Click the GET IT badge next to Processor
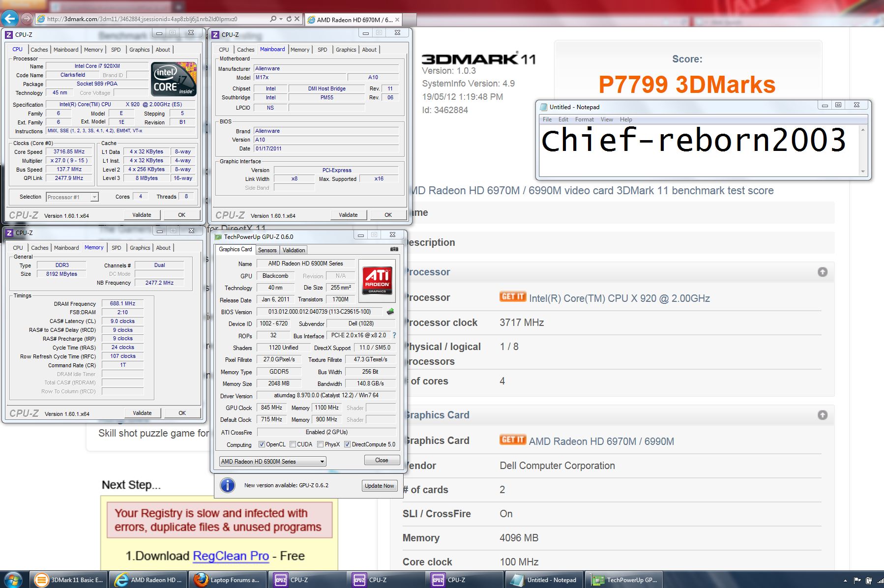 point(513,296)
